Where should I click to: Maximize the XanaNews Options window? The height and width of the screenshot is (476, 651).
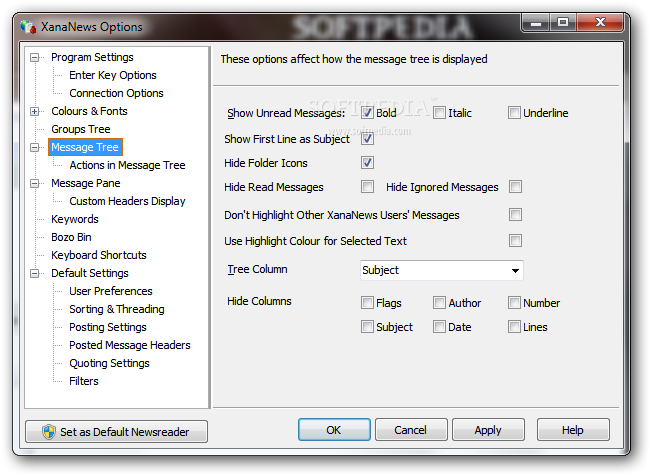(x=563, y=22)
